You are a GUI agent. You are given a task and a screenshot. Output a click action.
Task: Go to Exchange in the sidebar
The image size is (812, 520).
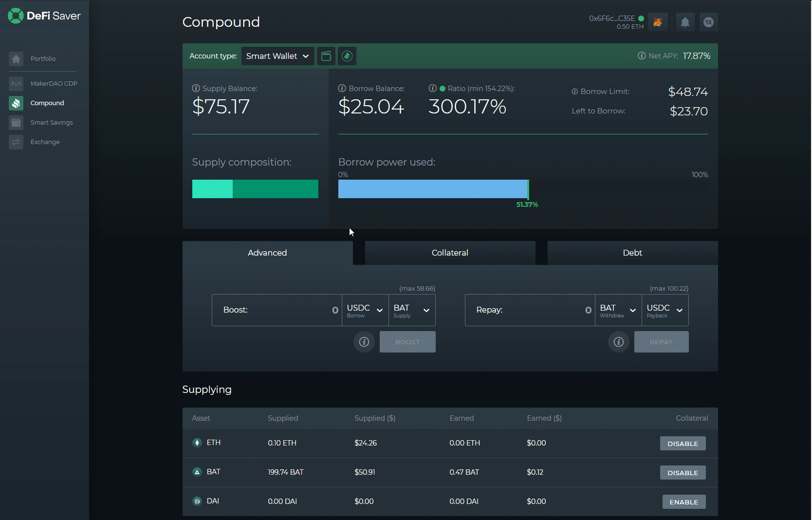[45, 142]
